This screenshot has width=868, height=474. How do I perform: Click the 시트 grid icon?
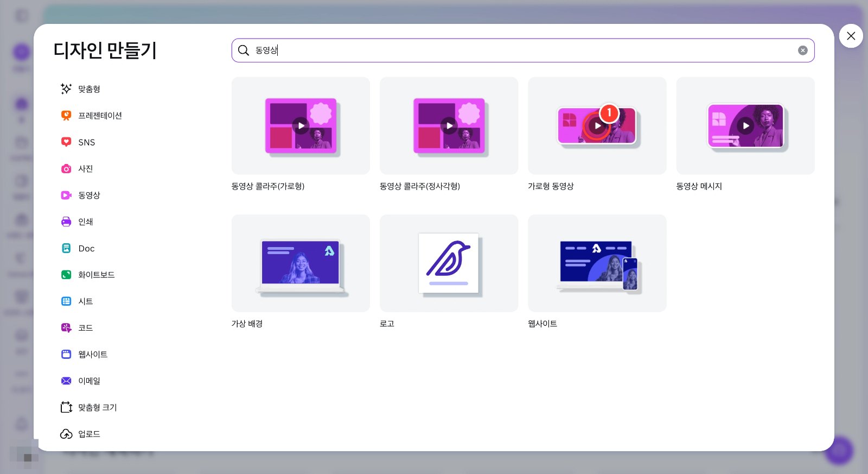tap(66, 301)
